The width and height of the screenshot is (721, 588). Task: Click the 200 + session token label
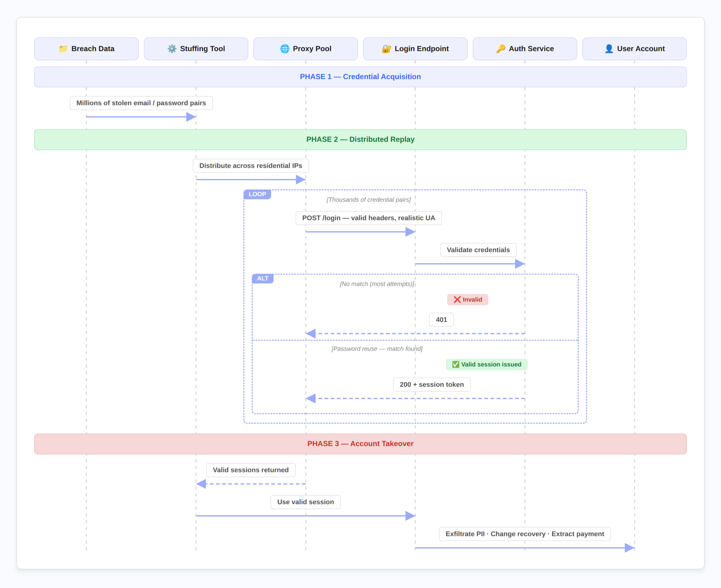click(431, 385)
